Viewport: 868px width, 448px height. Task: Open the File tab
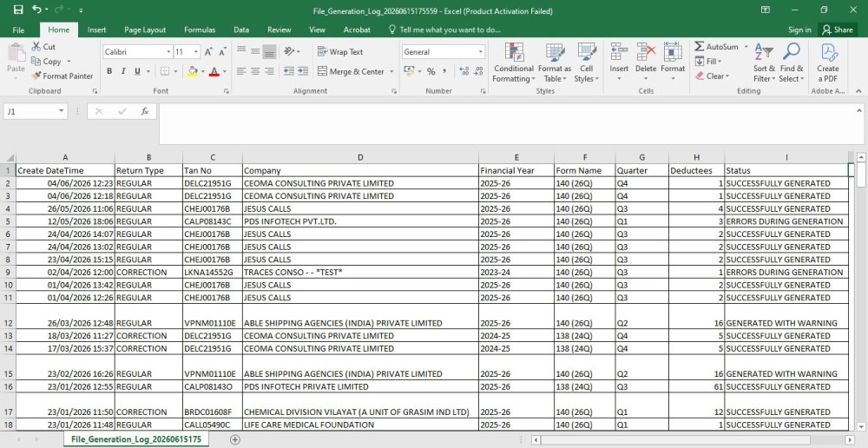click(x=18, y=30)
